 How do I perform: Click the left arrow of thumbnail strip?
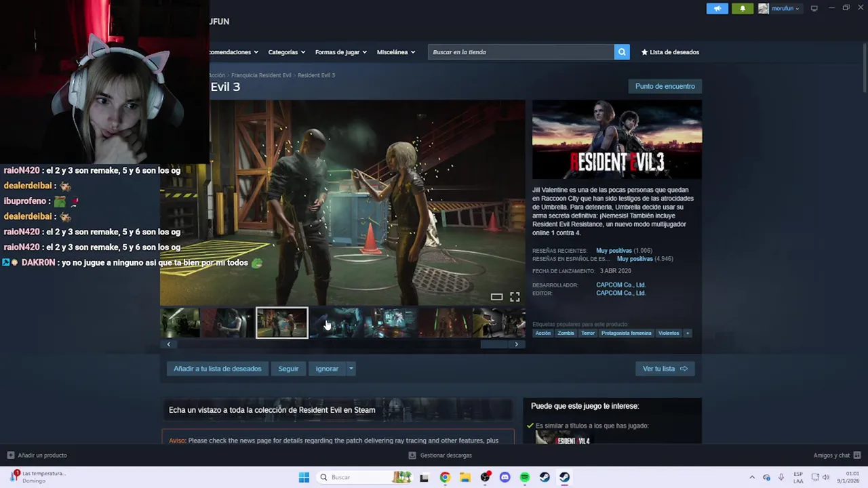[169, 344]
